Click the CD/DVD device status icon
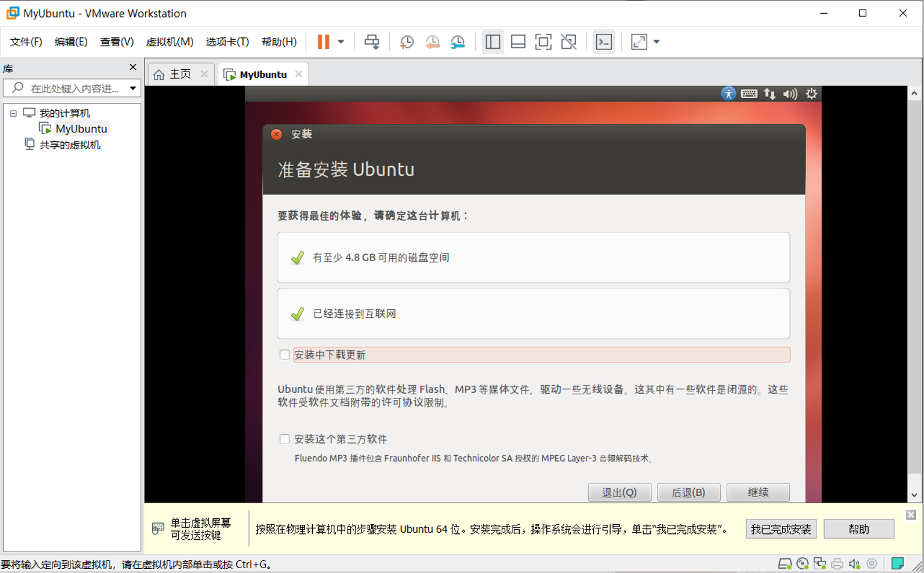The image size is (924, 573). tap(802, 565)
